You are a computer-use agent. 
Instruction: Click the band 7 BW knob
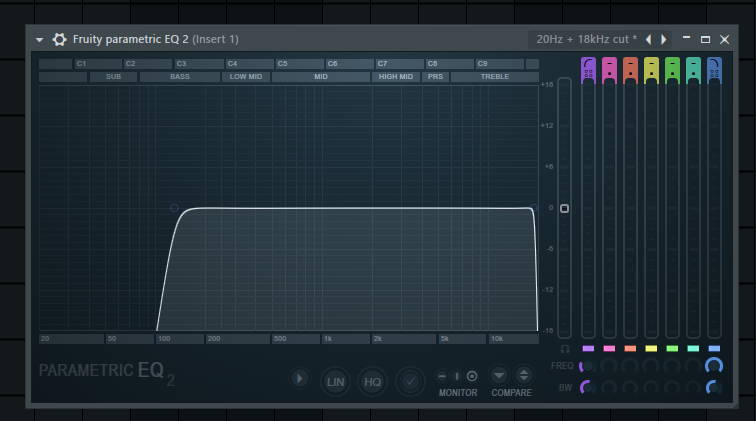(714, 387)
